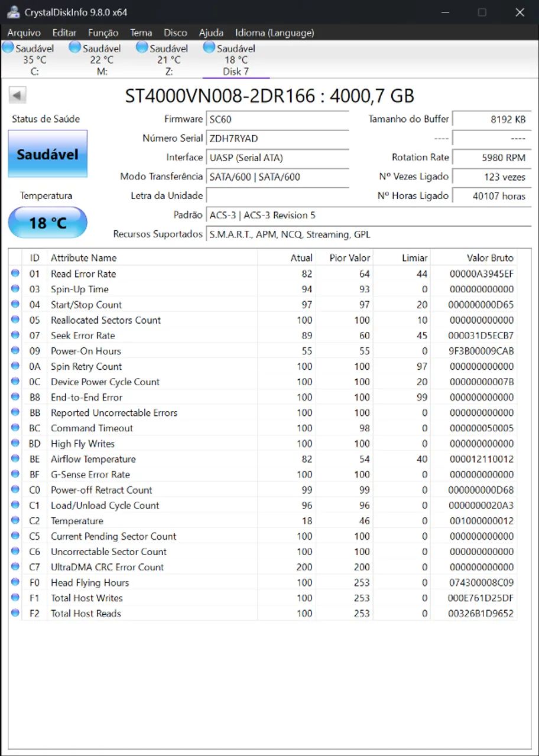Click status dot for Current Pending Sector Count

pyautogui.click(x=15, y=536)
